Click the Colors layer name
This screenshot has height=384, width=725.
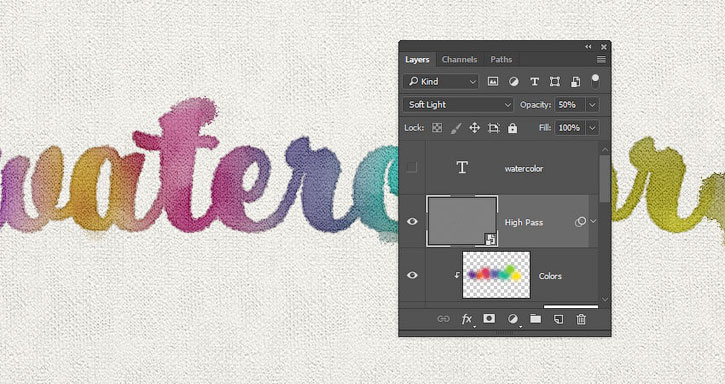[550, 276]
